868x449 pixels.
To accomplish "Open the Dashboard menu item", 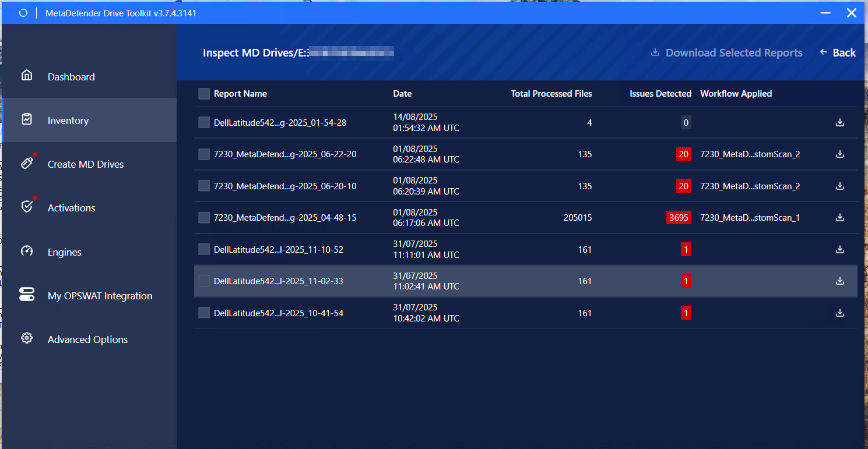I will [x=89, y=76].
